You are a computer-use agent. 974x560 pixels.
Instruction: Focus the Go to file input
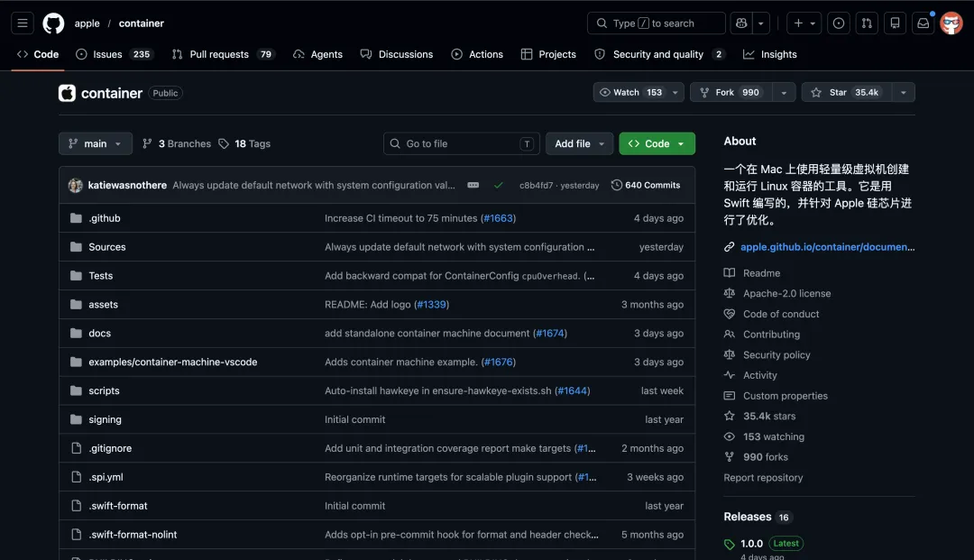pyautogui.click(x=461, y=143)
